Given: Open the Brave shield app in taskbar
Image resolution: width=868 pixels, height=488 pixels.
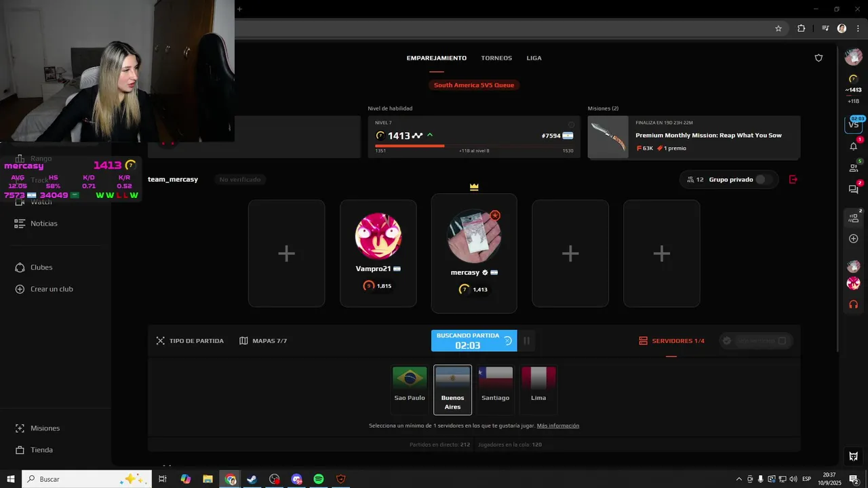Looking at the screenshot, I should pyautogui.click(x=341, y=479).
